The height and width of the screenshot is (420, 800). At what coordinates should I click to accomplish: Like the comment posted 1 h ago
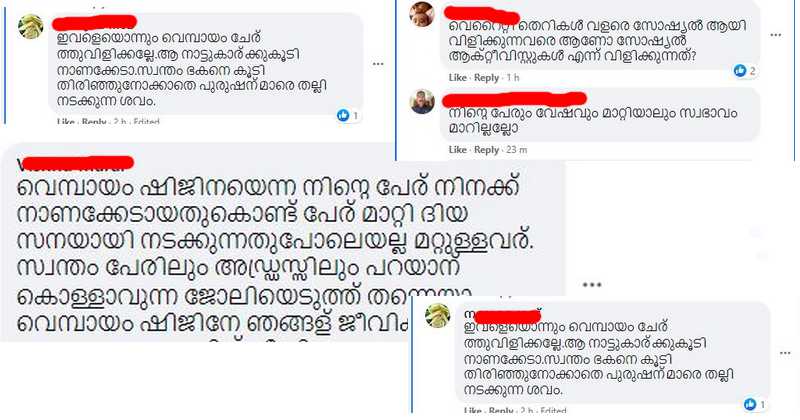[x=458, y=78]
